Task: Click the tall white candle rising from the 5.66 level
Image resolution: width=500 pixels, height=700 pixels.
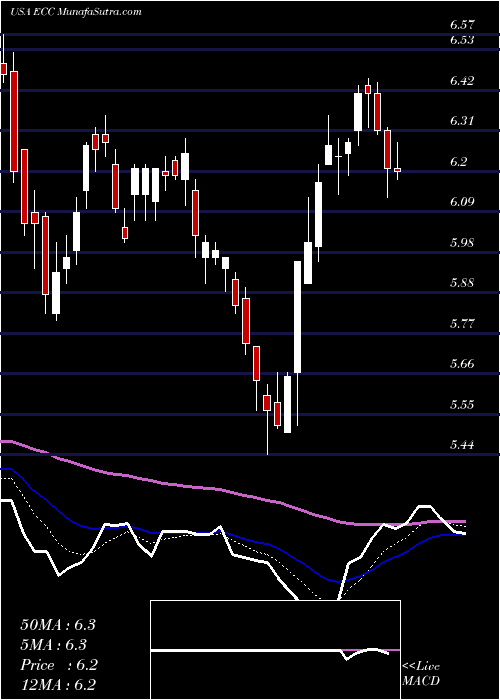Action: click(x=297, y=317)
